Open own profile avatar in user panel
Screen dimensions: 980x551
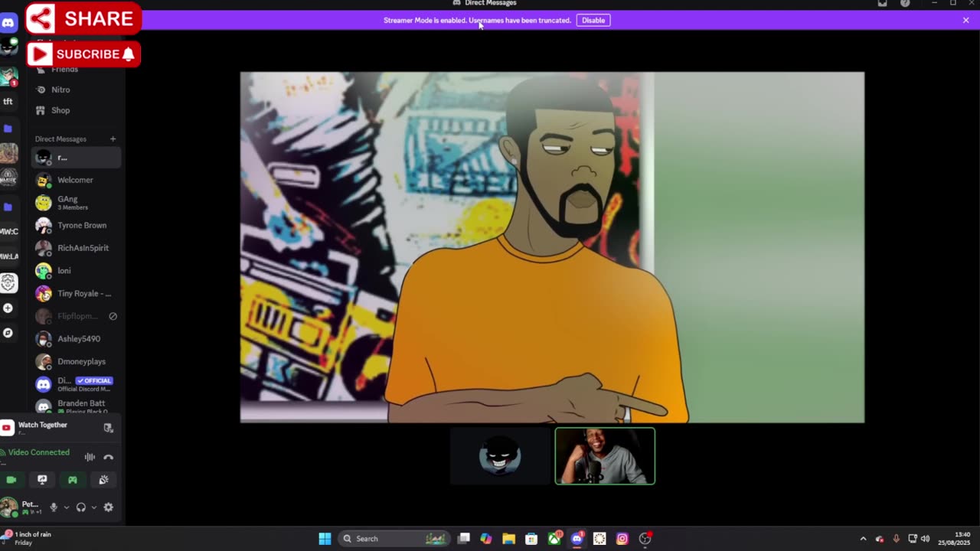click(9, 507)
